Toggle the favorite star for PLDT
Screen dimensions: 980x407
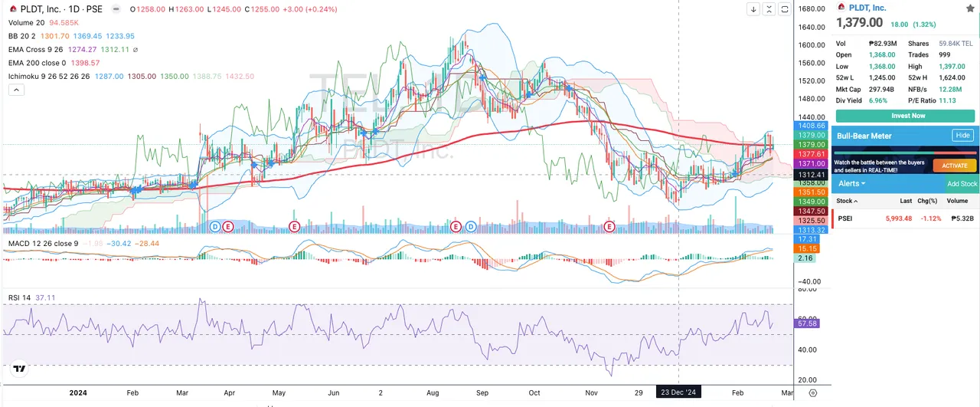pos(970,7)
